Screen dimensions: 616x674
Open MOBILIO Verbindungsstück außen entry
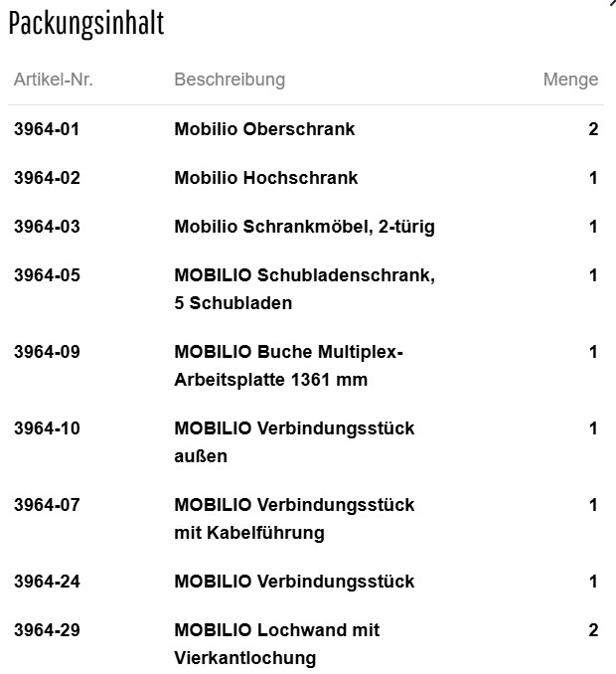pyautogui.click(x=294, y=441)
